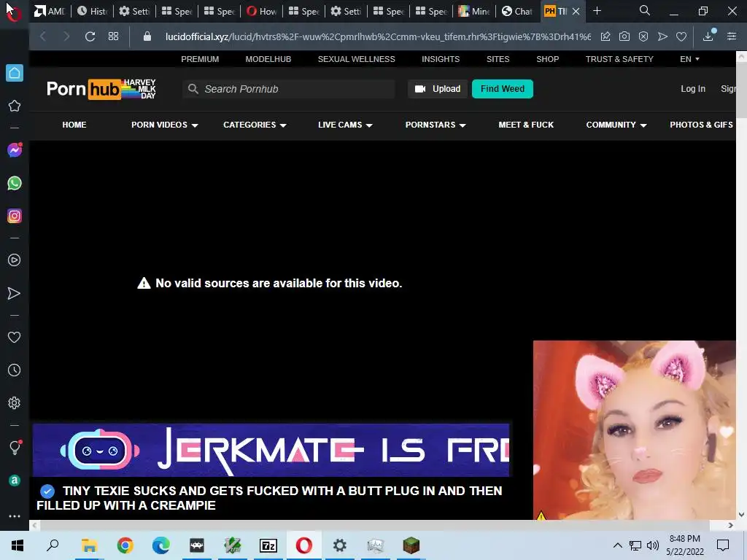Viewport: 747px width, 560px height.
Task: Click the padlock site security icon
Action: tap(147, 36)
